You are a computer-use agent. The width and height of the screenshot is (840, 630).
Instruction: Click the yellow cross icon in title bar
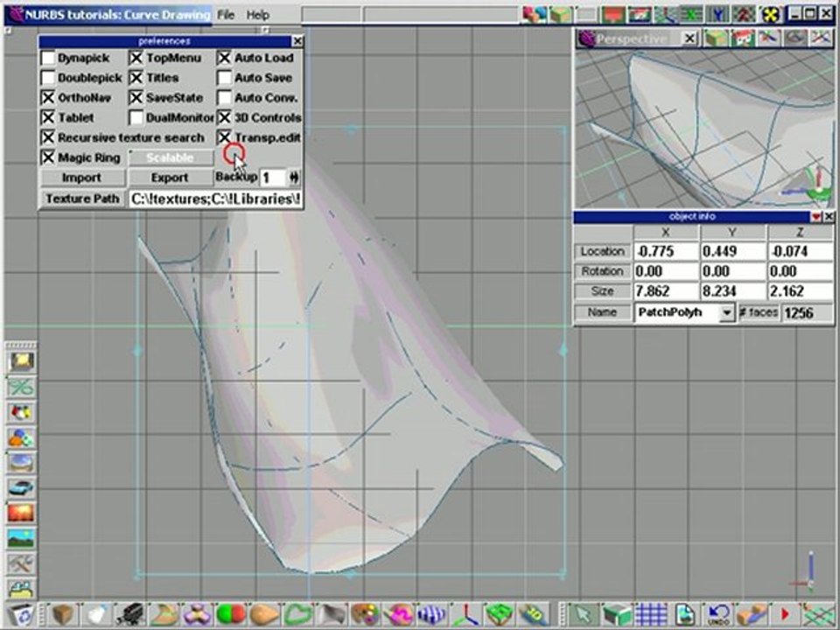(x=770, y=15)
